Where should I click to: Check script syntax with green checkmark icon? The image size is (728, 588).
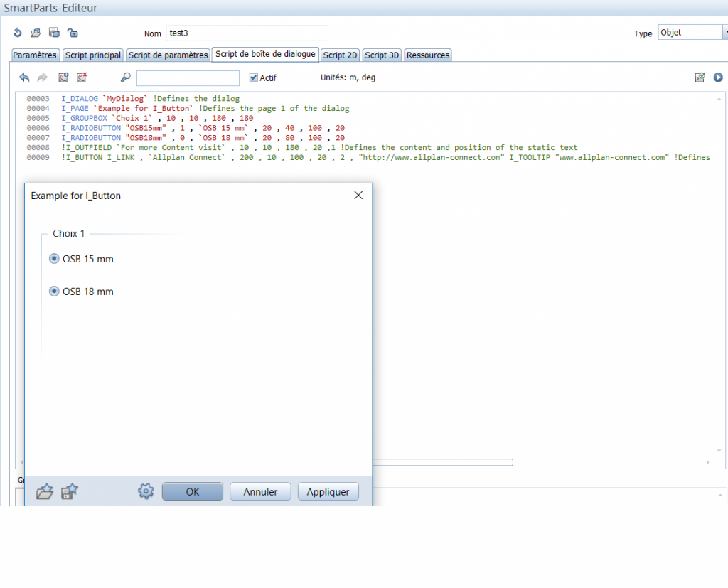[700, 77]
